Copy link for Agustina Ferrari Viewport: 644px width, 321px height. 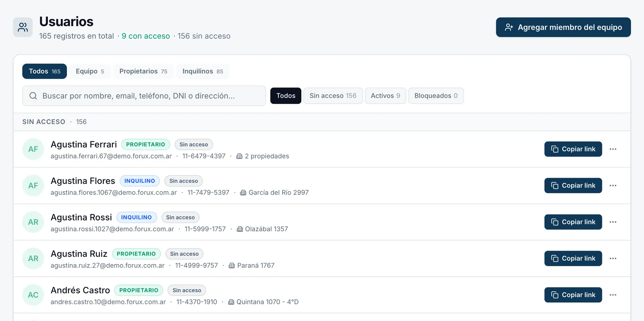pos(573,149)
